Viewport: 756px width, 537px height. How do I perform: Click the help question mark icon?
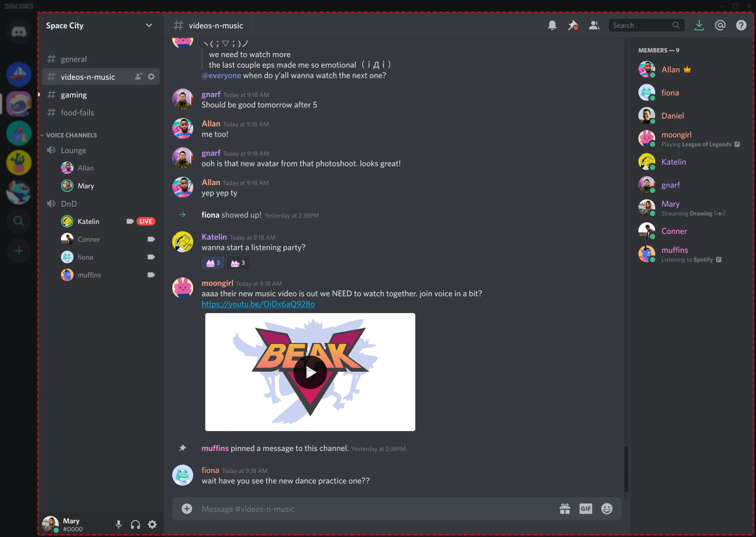tap(742, 25)
